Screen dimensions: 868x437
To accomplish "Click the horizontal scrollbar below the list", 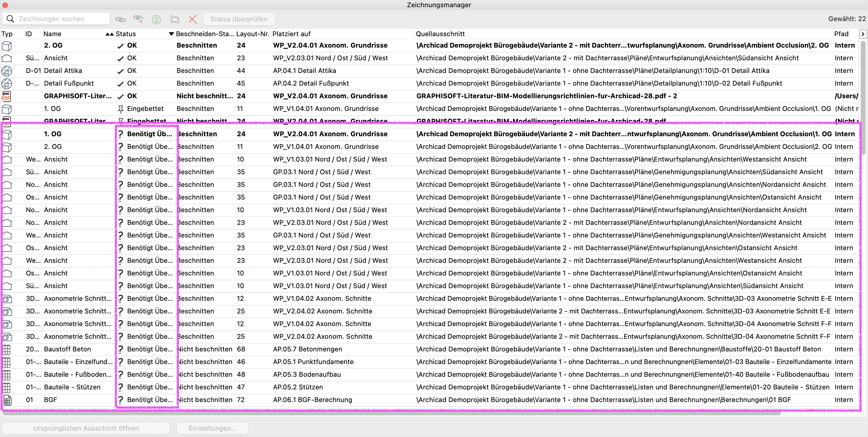I will (x=392, y=413).
